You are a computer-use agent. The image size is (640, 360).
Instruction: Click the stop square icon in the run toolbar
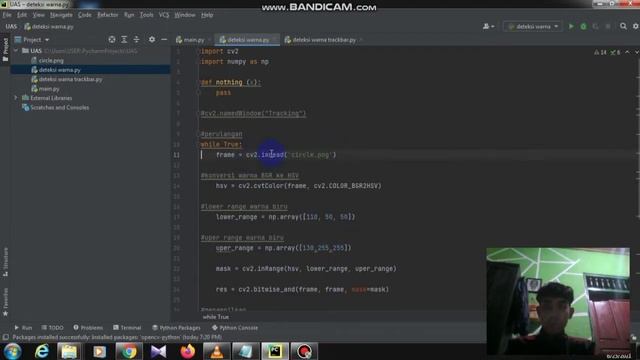[x=608, y=26]
